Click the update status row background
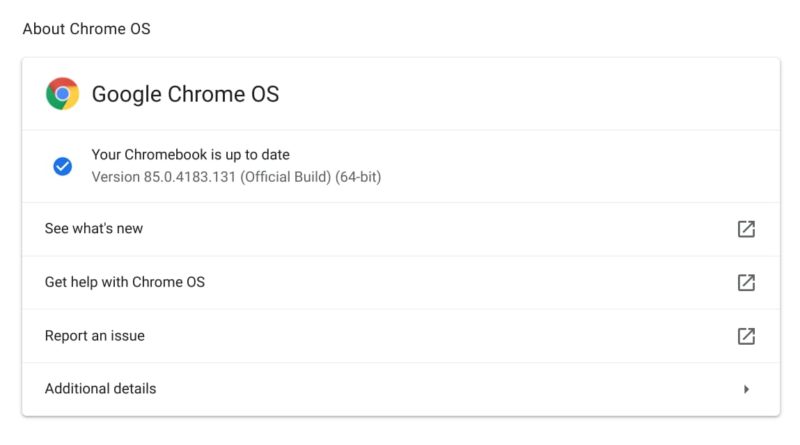 pyautogui.click(x=561, y=166)
